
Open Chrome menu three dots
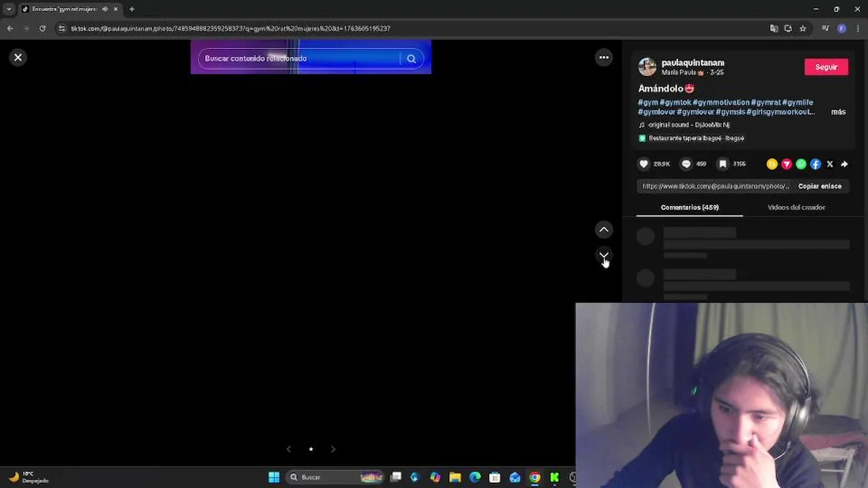pos(858,28)
